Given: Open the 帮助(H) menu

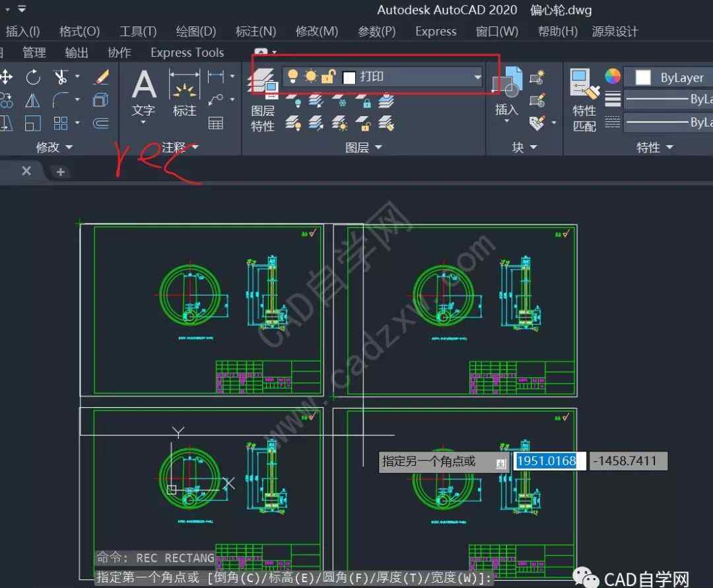Looking at the screenshot, I should coord(557,32).
